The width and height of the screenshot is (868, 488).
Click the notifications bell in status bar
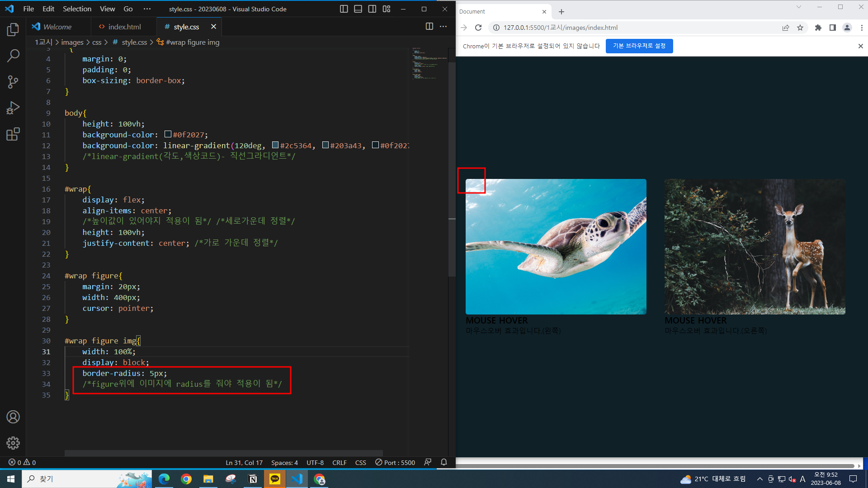(443, 462)
